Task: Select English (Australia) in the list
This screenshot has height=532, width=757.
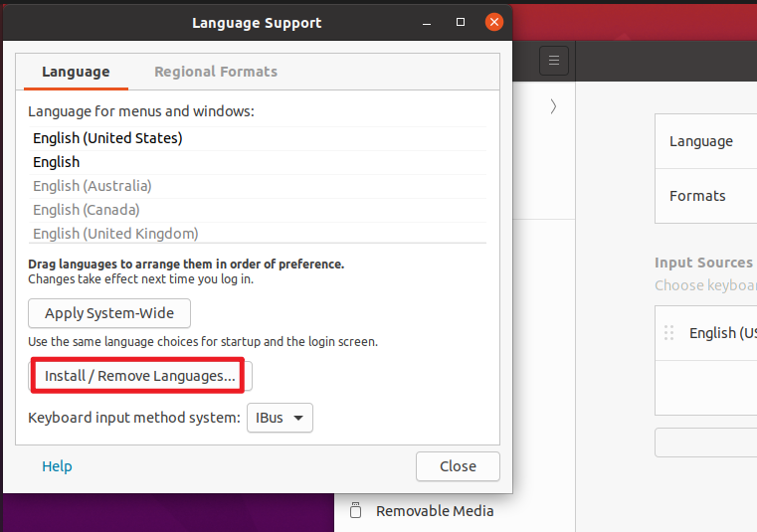Action: coord(258,186)
